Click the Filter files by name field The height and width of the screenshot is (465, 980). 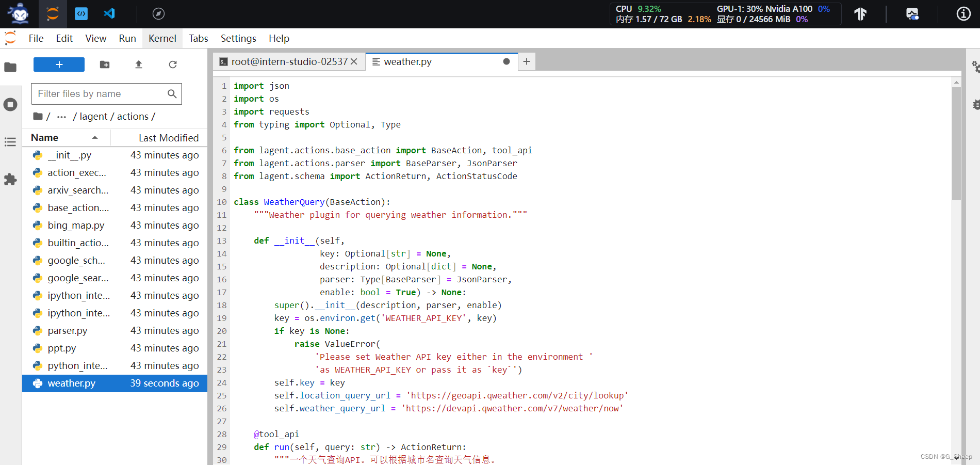pos(106,94)
